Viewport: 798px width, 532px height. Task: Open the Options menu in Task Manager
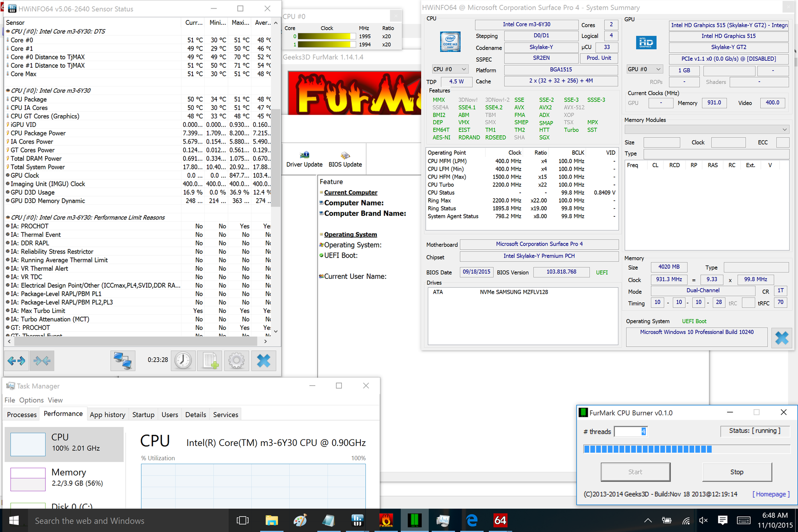pos(31,400)
